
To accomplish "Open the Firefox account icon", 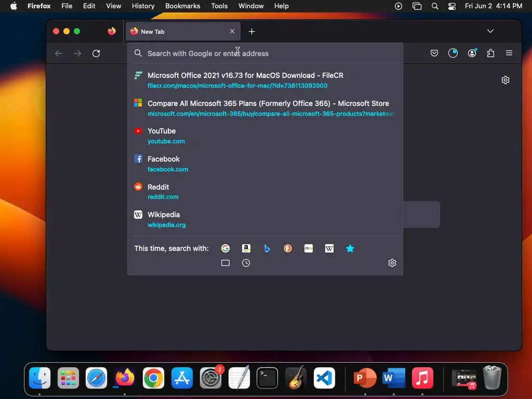I will click(x=472, y=53).
